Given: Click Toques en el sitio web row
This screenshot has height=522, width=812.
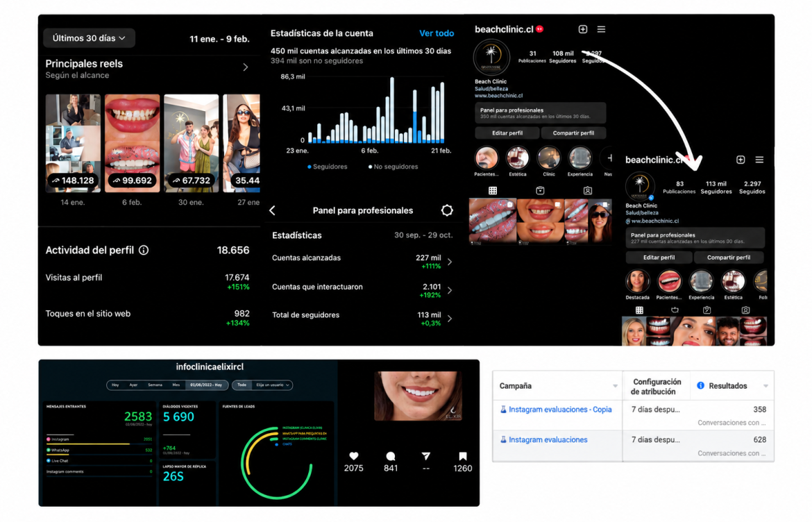Looking at the screenshot, I should [148, 317].
